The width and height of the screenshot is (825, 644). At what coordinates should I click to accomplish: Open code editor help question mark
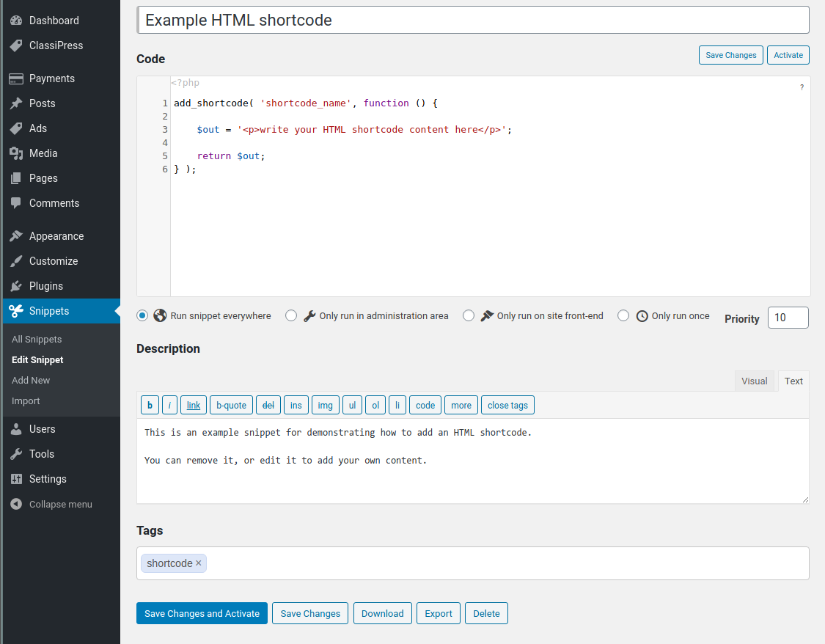[x=802, y=88]
